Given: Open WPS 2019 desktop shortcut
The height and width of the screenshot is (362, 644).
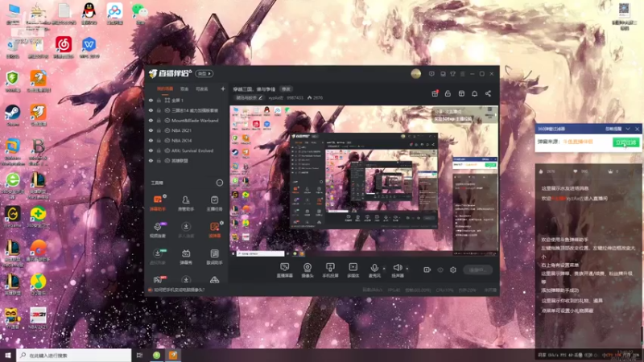Looking at the screenshot, I should click(x=89, y=47).
